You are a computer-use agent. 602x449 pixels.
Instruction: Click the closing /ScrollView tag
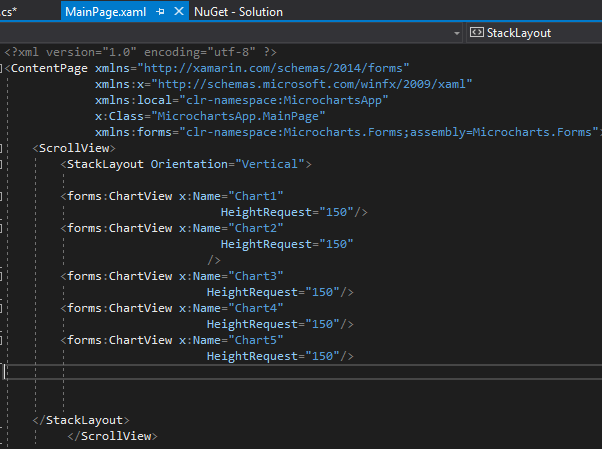pyautogui.click(x=115, y=436)
